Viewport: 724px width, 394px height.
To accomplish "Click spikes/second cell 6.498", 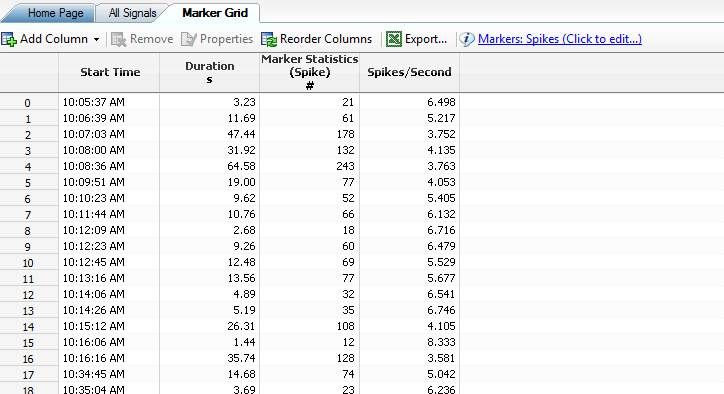I will [x=441, y=102].
